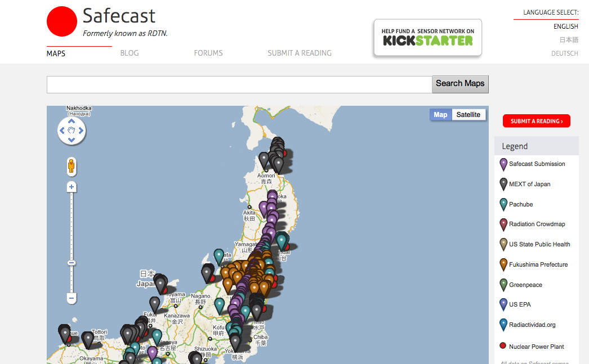This screenshot has width=589, height=364.
Task: Click the Radiactividad.org legend label
Action: tap(532, 325)
